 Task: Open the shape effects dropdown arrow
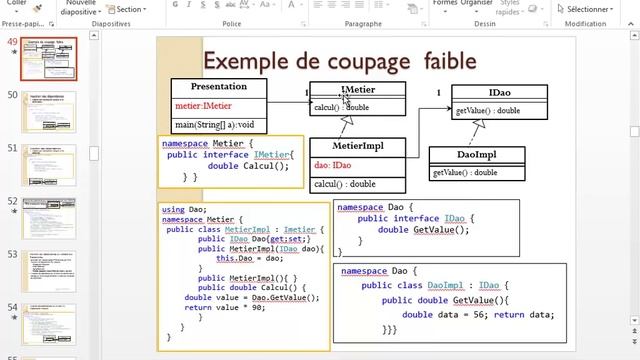coord(542,9)
